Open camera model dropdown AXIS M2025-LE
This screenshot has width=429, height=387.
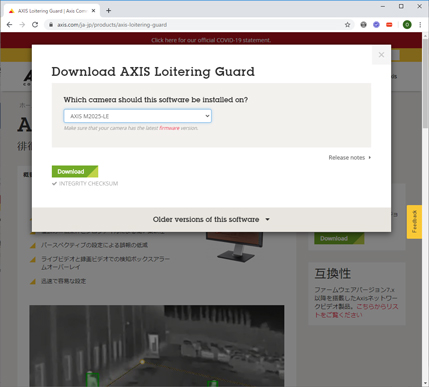point(137,116)
